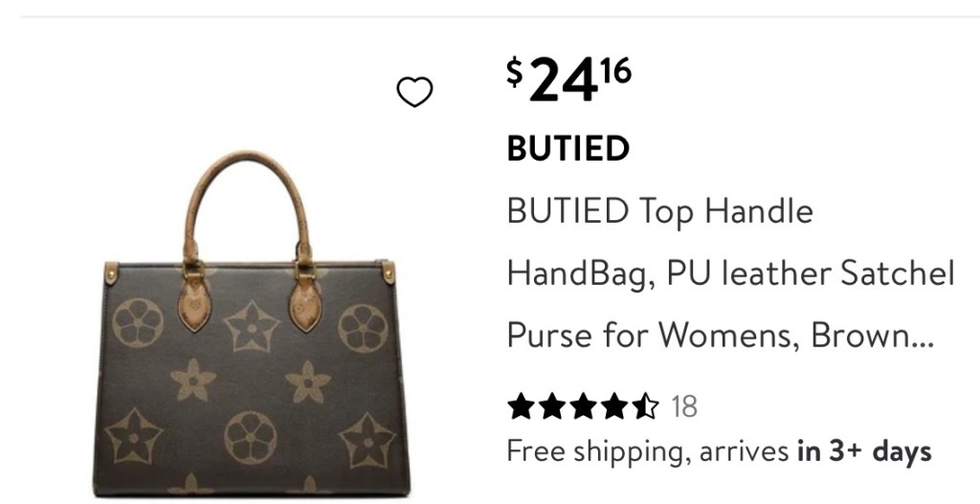The height and width of the screenshot is (504, 980).
Task: Add the handbag to favorites with heart icon
Action: click(414, 92)
